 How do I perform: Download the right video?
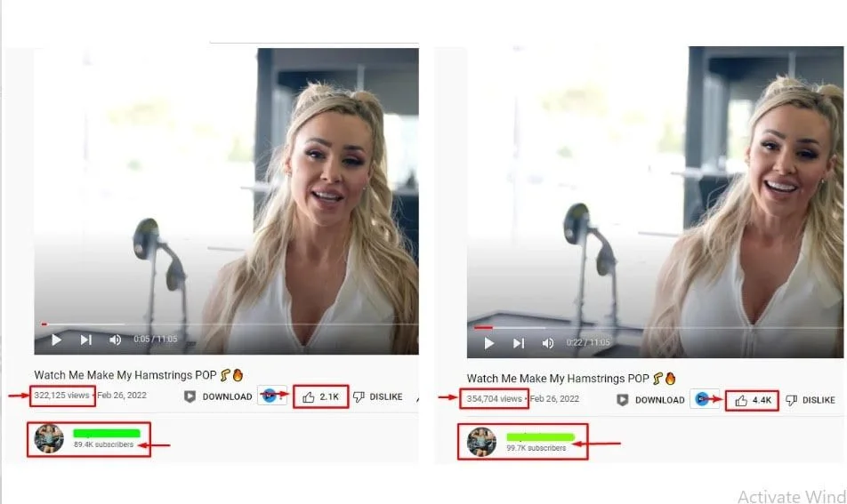pos(651,400)
